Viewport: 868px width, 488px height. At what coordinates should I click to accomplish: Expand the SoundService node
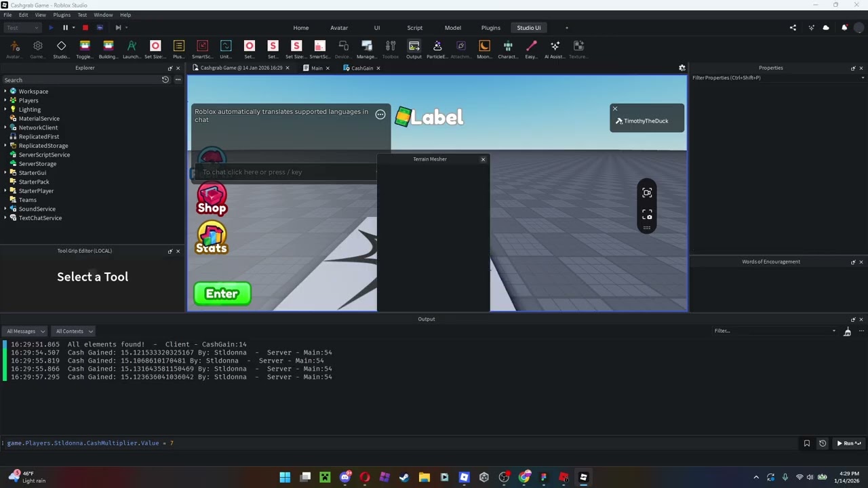click(x=5, y=209)
